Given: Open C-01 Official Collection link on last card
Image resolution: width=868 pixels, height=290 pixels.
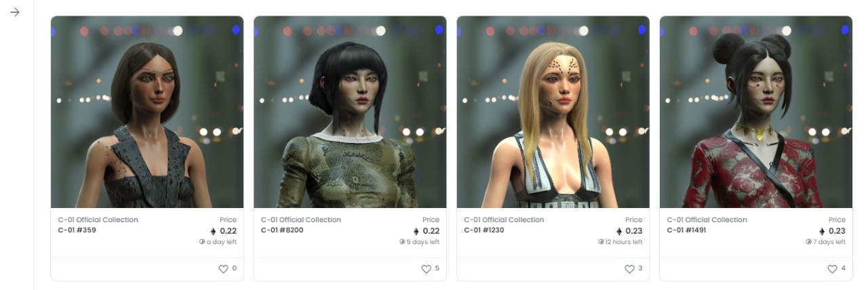Looking at the screenshot, I should (x=707, y=220).
